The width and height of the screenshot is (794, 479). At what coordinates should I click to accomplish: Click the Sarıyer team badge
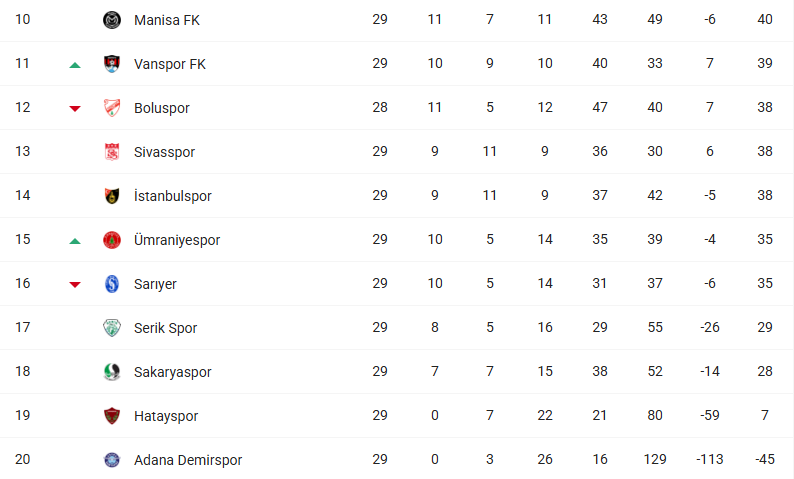[111, 284]
